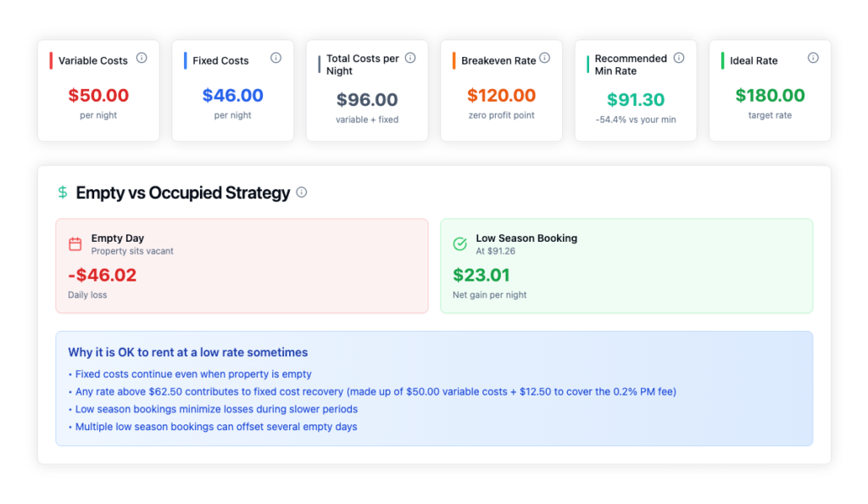Open the Ideal Rate info icon
This screenshot has width=868, height=504.
(x=813, y=58)
